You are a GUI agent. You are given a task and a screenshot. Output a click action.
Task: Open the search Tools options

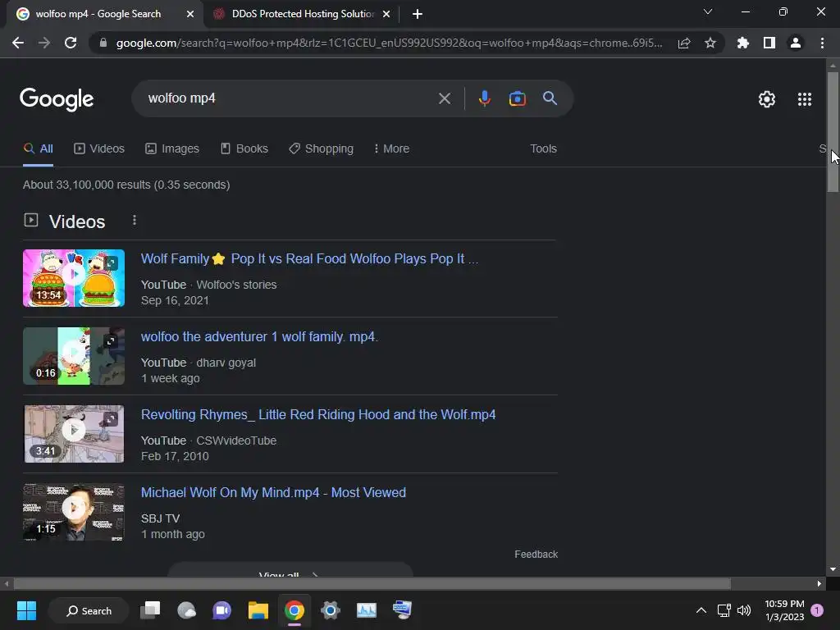click(x=543, y=148)
